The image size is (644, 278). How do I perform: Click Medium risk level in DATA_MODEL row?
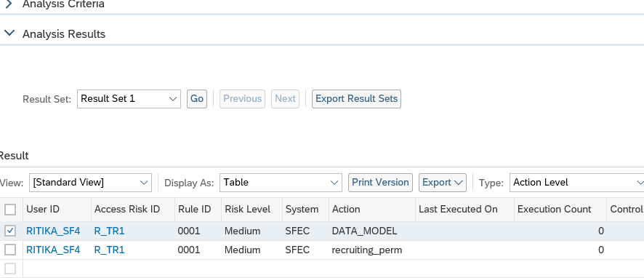pyautogui.click(x=242, y=231)
